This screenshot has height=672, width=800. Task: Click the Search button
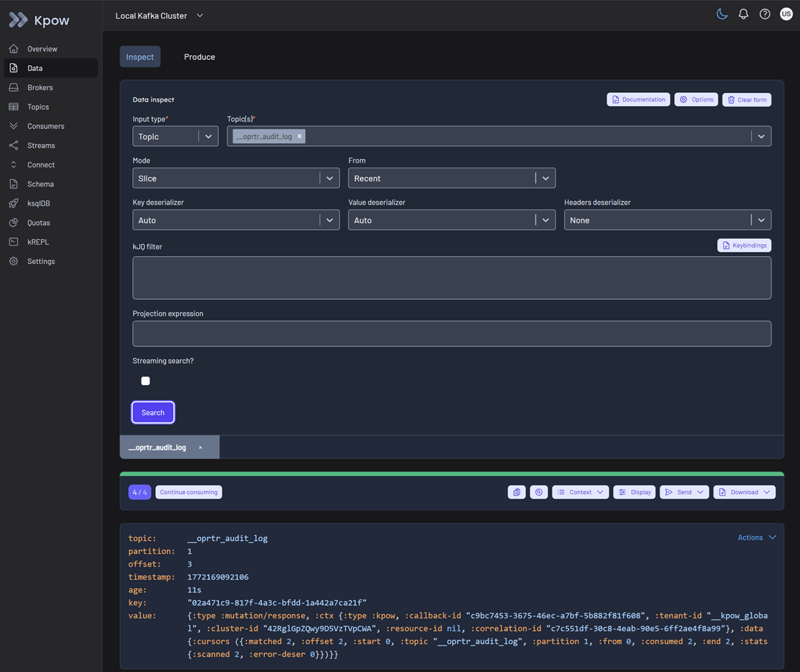(153, 413)
